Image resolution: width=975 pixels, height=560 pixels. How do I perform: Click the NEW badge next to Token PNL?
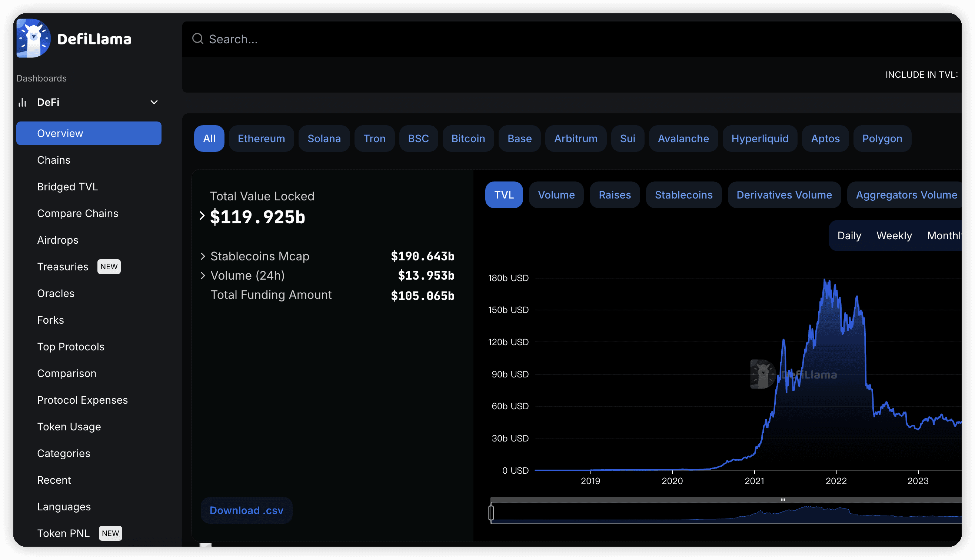(x=110, y=533)
